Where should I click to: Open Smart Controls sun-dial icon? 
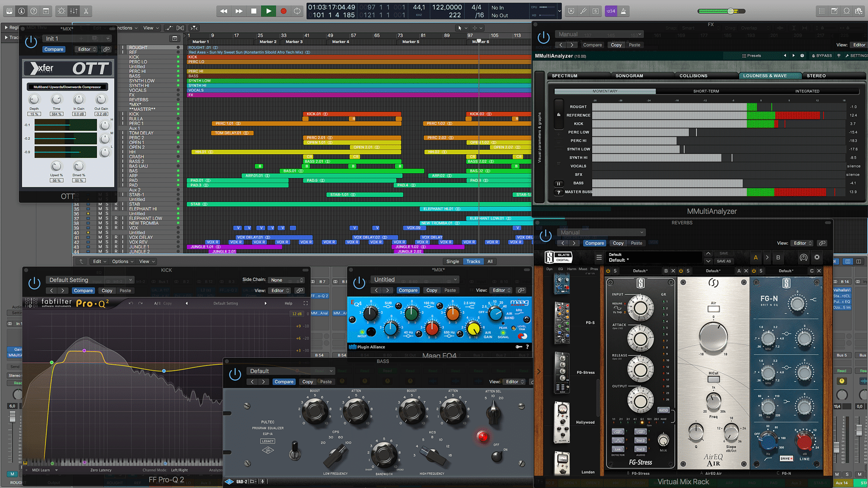tap(61, 11)
